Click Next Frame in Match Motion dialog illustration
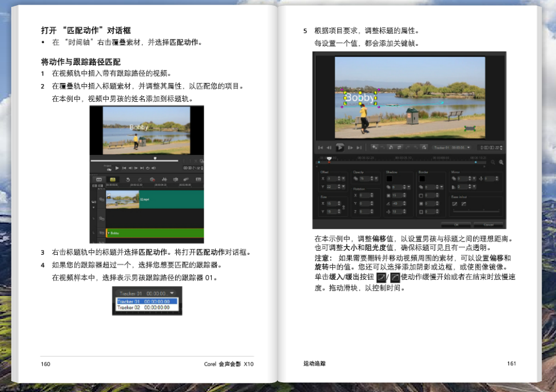This screenshot has height=392, width=556. click(x=350, y=148)
